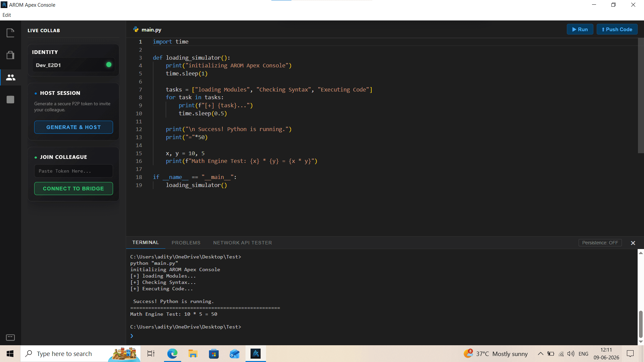The width and height of the screenshot is (644, 362).
Task: Toggle Persistence OFF switch
Action: tap(600, 243)
